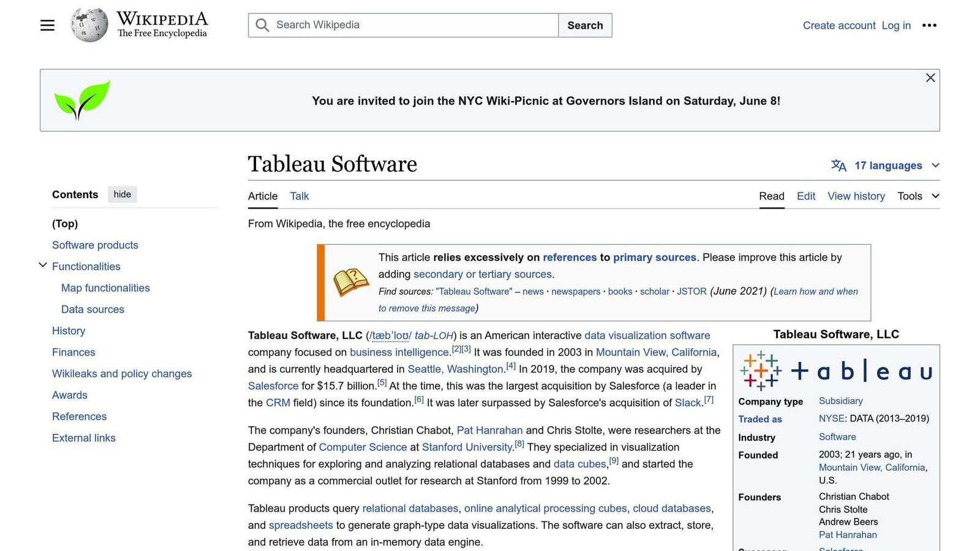Open the 'business intelligence' link
The width and height of the screenshot is (980, 551).
(399, 352)
